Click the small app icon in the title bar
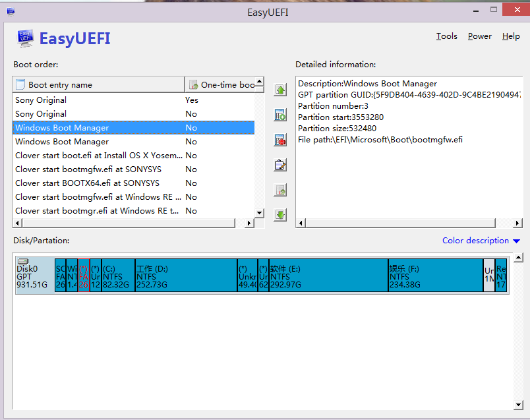The height and width of the screenshot is (420, 530). click(x=11, y=12)
